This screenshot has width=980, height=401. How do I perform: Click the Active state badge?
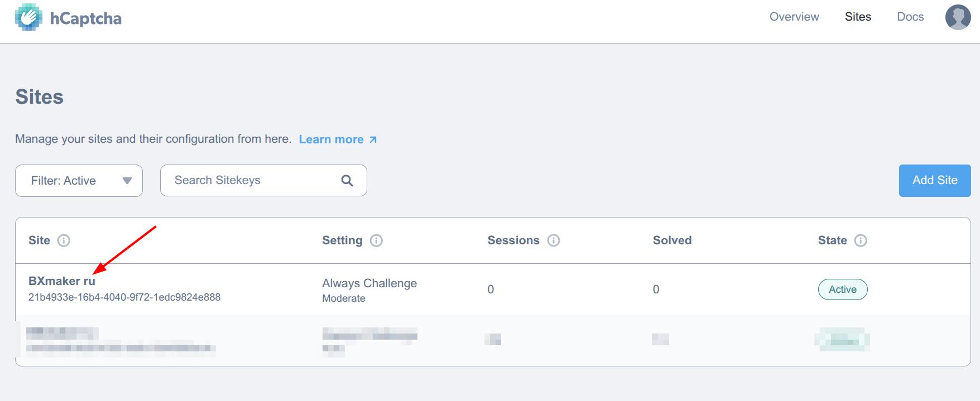[843, 289]
